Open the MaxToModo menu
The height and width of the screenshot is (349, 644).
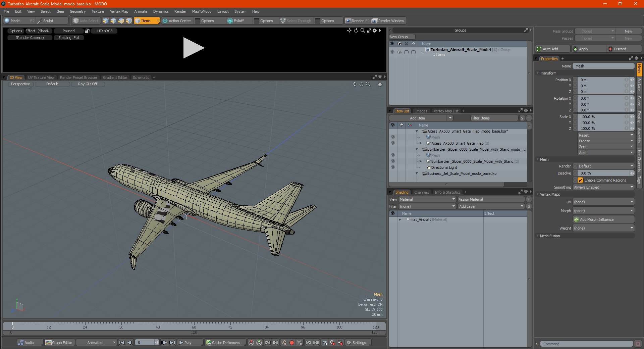202,11
